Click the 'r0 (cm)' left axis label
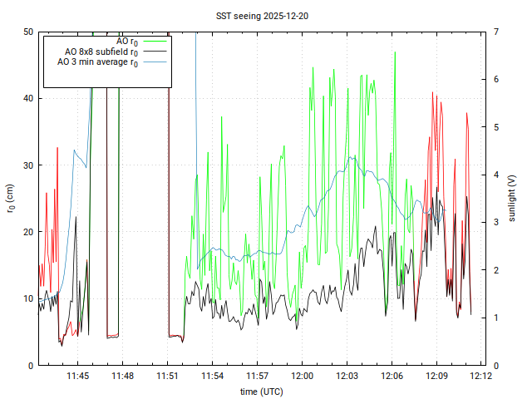 [11, 198]
